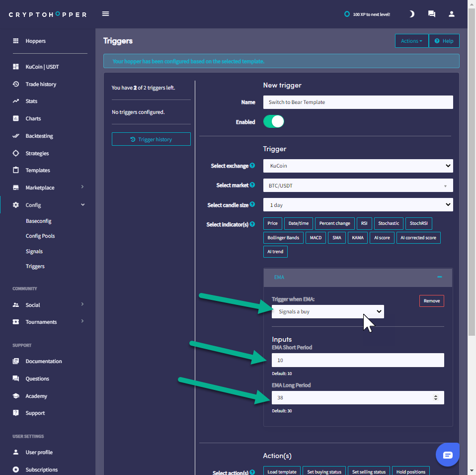Screen dimensions: 476x475
Task: Toggle dark mode moon icon
Action: tap(411, 14)
